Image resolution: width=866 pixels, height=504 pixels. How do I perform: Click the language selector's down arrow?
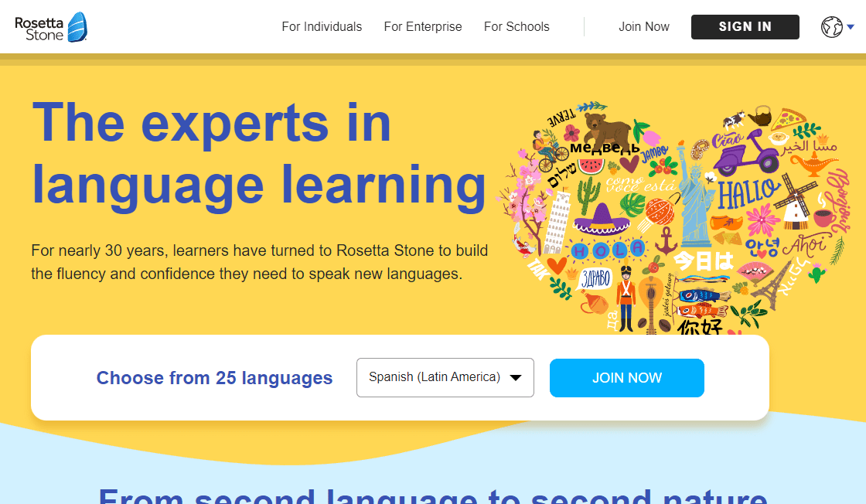click(x=515, y=377)
